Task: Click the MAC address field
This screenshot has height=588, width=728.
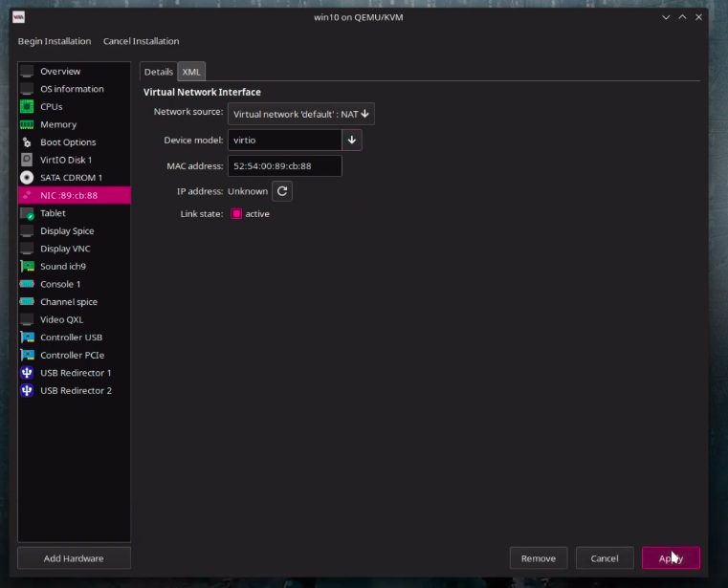Action: (285, 166)
